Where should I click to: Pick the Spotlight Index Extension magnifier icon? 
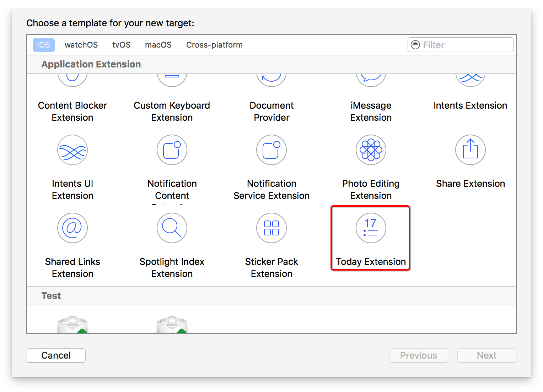[x=172, y=228]
